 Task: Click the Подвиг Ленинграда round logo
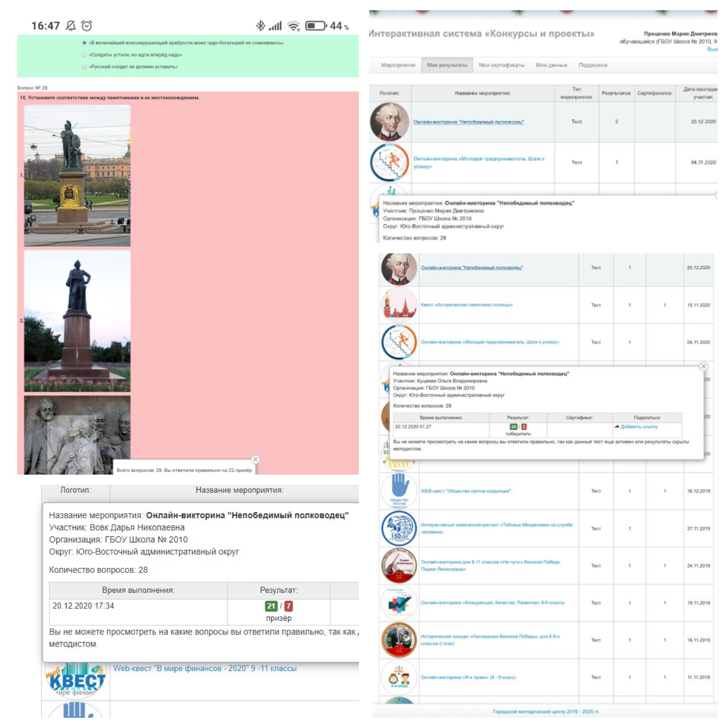coord(399,565)
